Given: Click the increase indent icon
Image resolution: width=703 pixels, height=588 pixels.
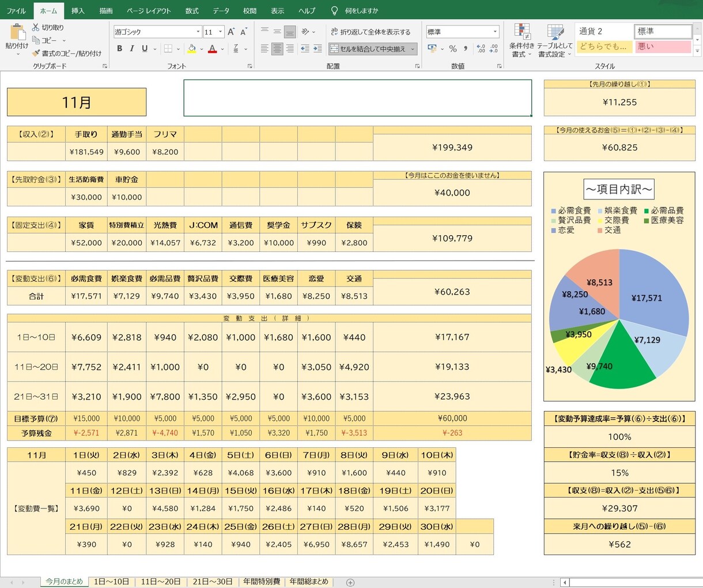Looking at the screenshot, I should coord(318,49).
